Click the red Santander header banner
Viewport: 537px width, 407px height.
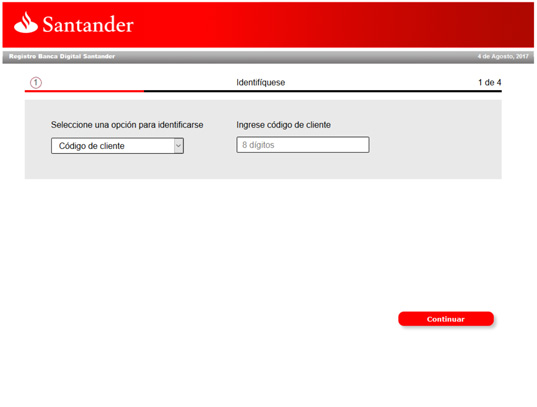[268, 25]
